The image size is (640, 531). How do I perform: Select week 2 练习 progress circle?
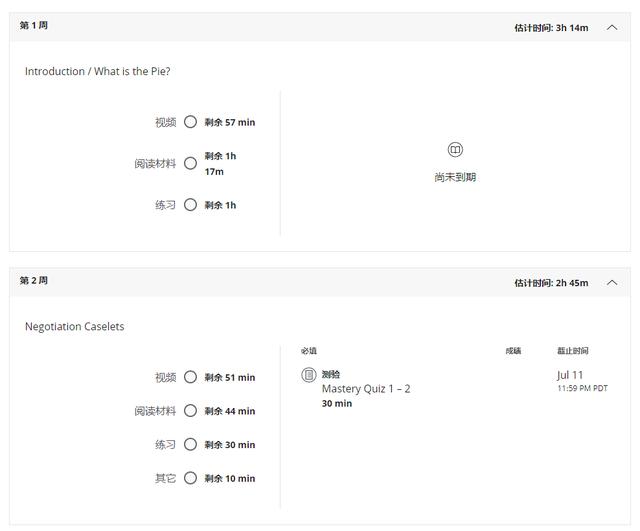point(191,445)
